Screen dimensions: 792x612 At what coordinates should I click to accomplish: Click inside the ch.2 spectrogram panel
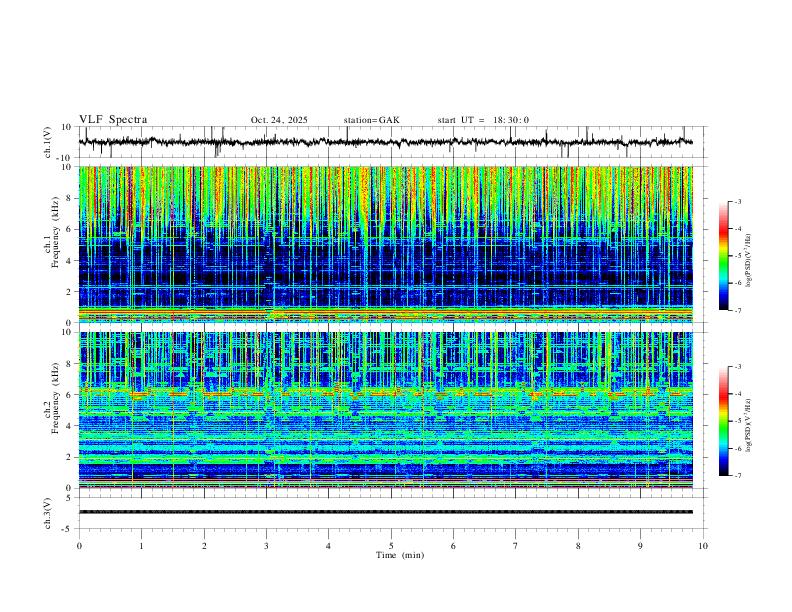click(386, 410)
